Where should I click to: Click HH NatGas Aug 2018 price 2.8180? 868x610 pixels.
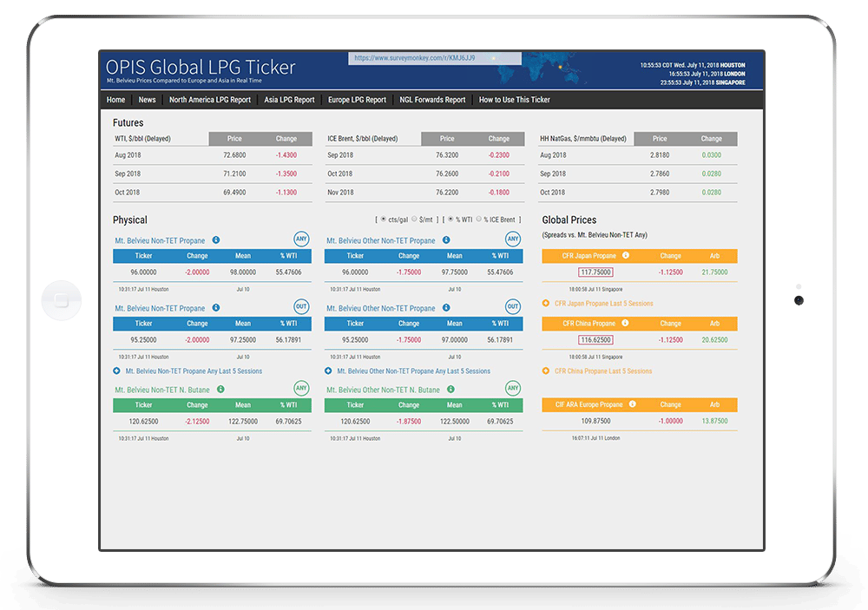pos(660,155)
